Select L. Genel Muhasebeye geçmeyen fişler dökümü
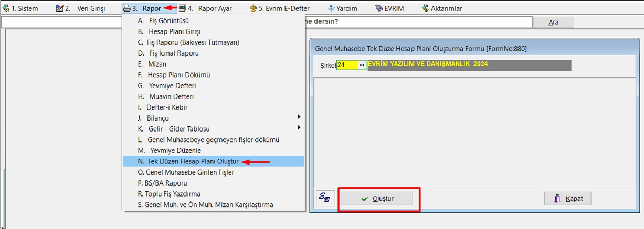The width and height of the screenshot is (644, 229). pyautogui.click(x=213, y=139)
